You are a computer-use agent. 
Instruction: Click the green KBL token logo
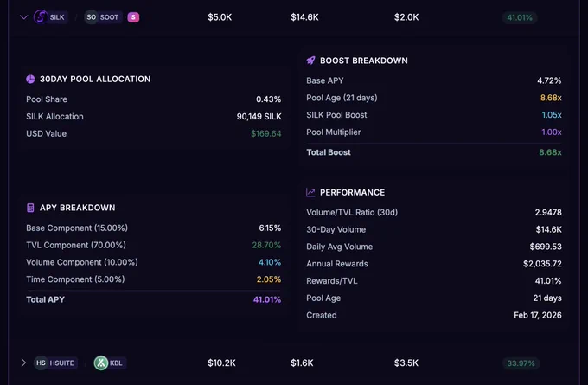pos(101,363)
